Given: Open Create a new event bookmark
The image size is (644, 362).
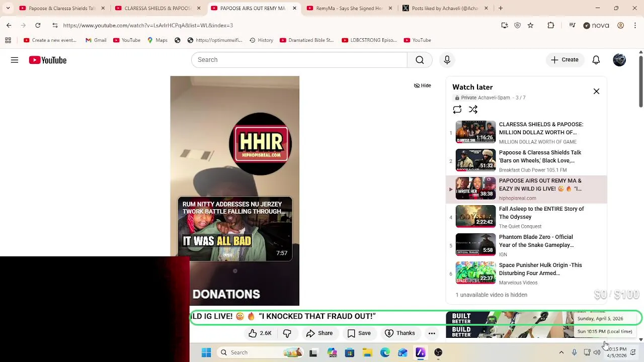Looking at the screenshot, I should (x=50, y=40).
